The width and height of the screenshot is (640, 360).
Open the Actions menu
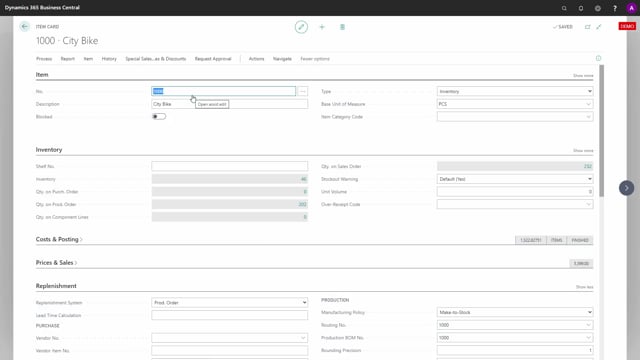(x=256, y=59)
